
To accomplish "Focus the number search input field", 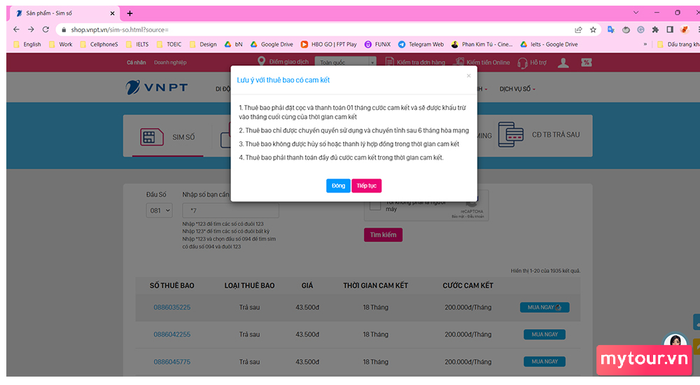I will (230, 210).
